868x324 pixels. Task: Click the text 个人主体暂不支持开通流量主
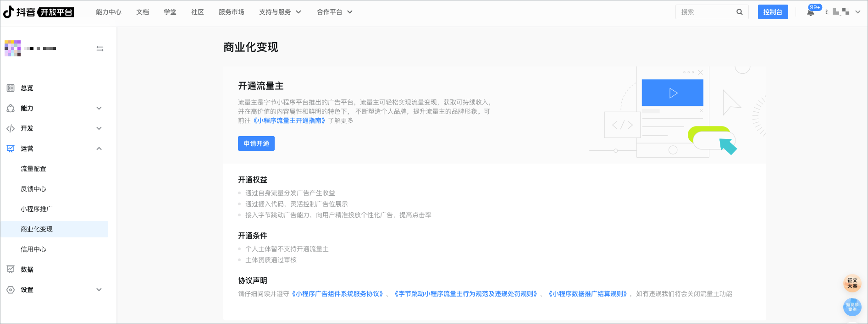point(287,249)
